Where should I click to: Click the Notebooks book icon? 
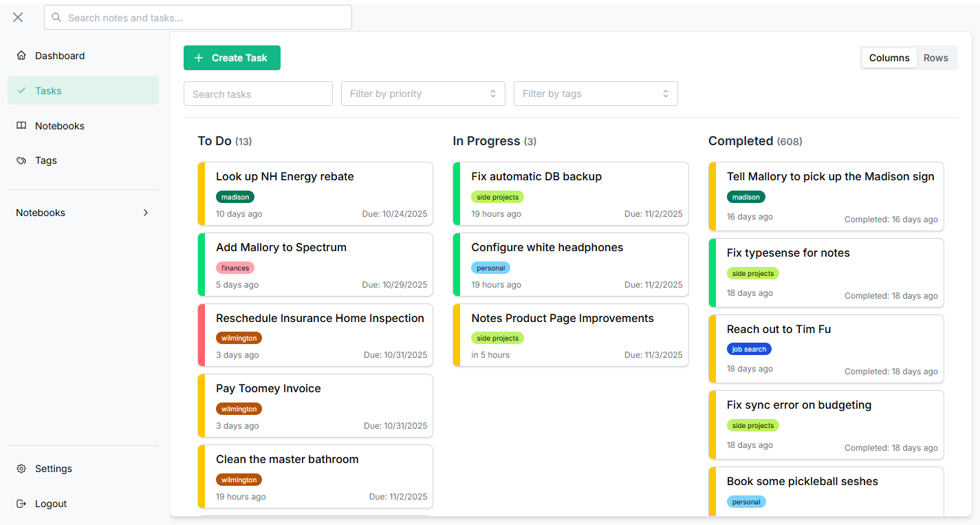pyautogui.click(x=21, y=126)
